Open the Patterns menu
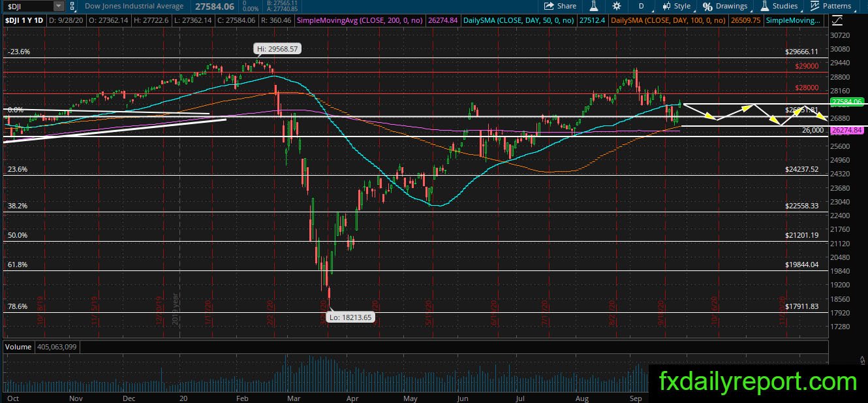 pos(831,6)
